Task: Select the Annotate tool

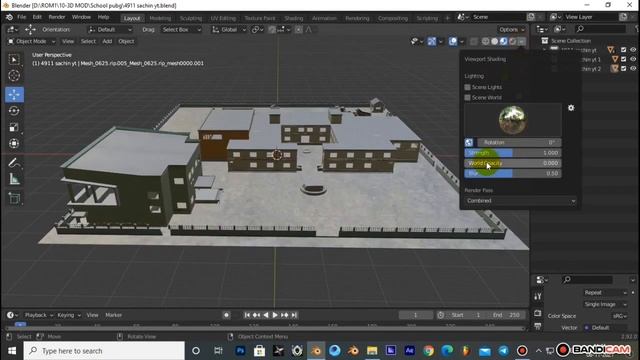Action: click(14, 163)
